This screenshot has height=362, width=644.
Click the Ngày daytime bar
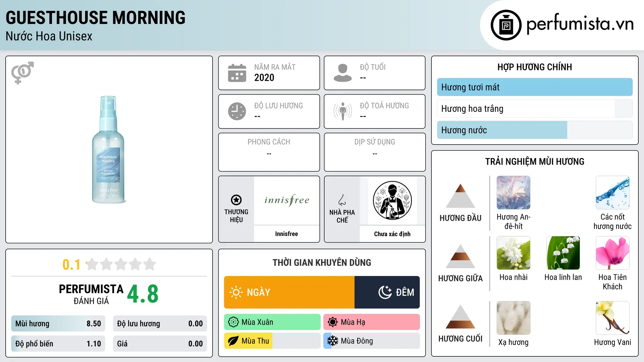pos(289,292)
